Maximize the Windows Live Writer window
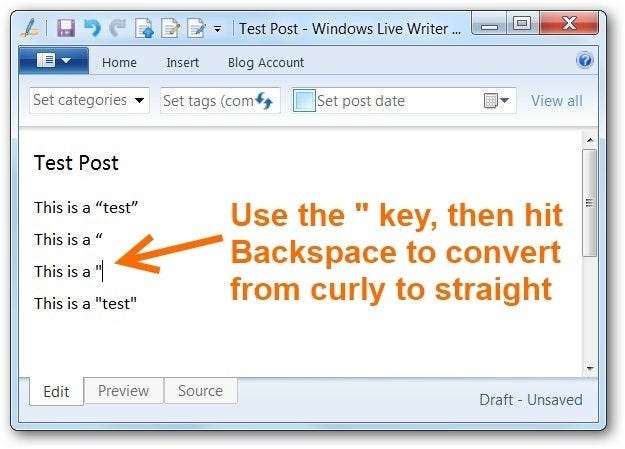 click(523, 23)
